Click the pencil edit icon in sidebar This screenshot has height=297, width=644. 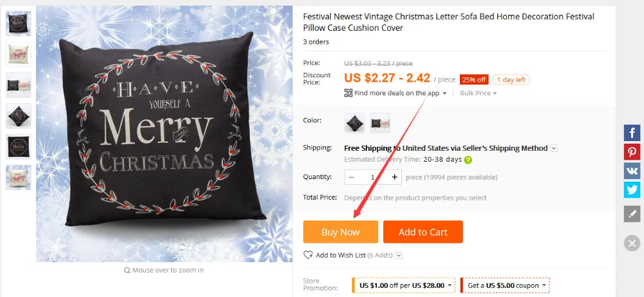point(632,214)
